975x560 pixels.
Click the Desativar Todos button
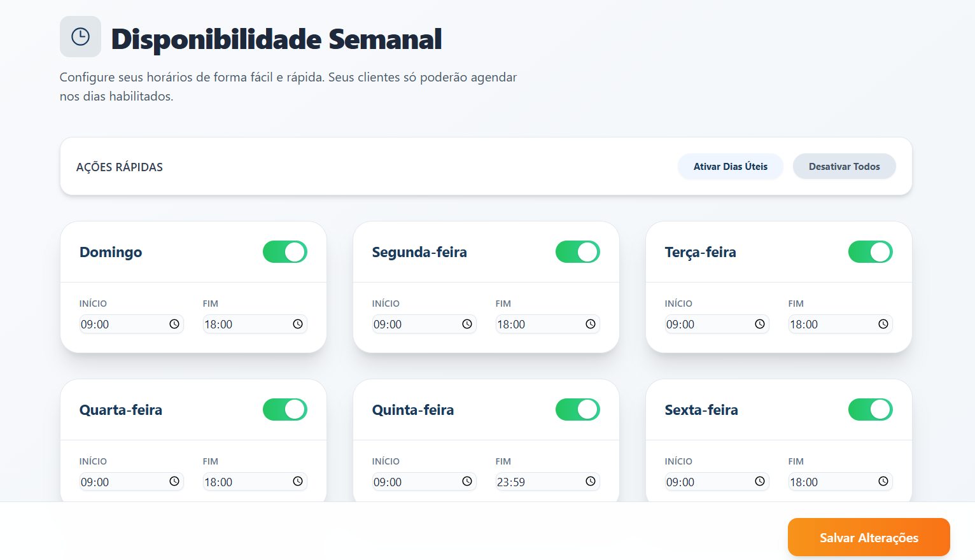[844, 167]
